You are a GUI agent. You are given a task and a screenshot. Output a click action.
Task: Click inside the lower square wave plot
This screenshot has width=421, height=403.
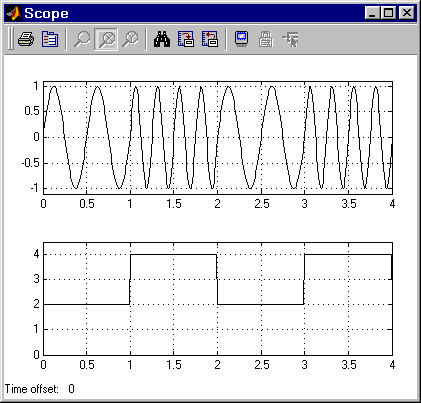(x=218, y=299)
